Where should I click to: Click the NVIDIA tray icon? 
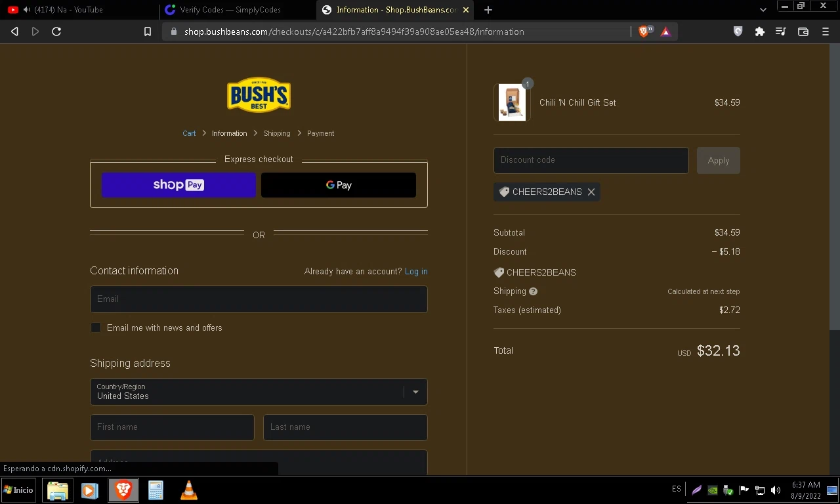[x=712, y=490]
